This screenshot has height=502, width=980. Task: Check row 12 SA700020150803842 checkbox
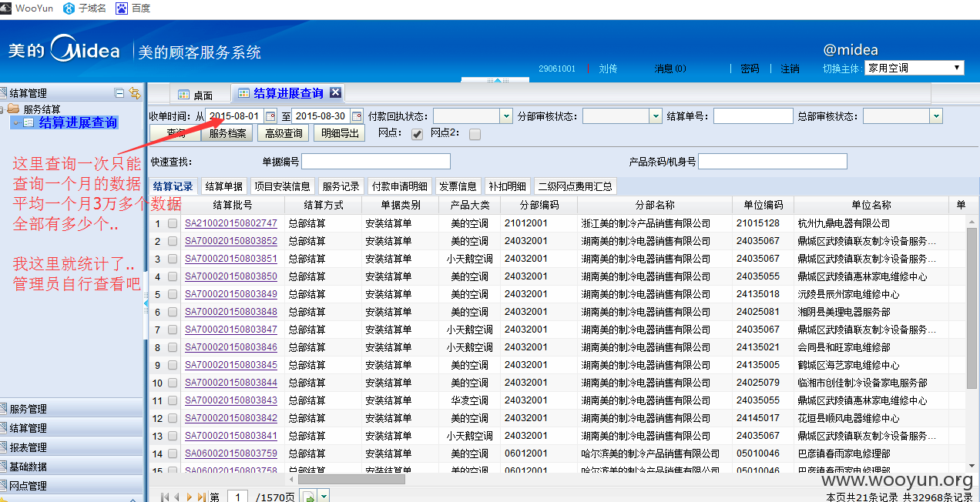point(173,419)
